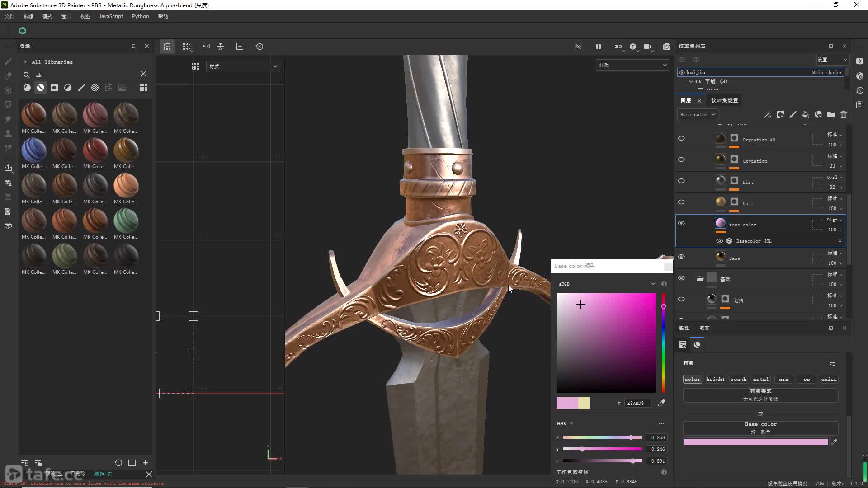Add a paint layer with brush icon

click(793, 115)
